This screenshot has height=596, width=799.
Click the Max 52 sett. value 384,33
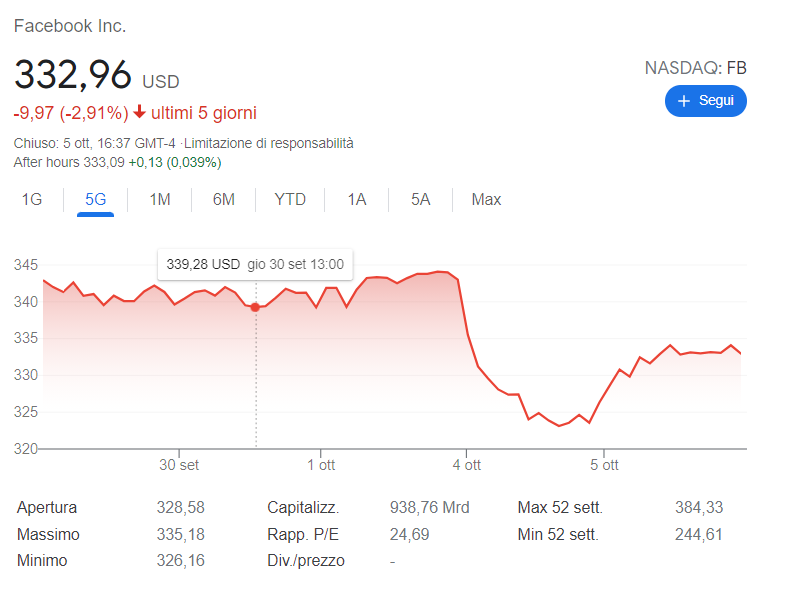pos(699,508)
